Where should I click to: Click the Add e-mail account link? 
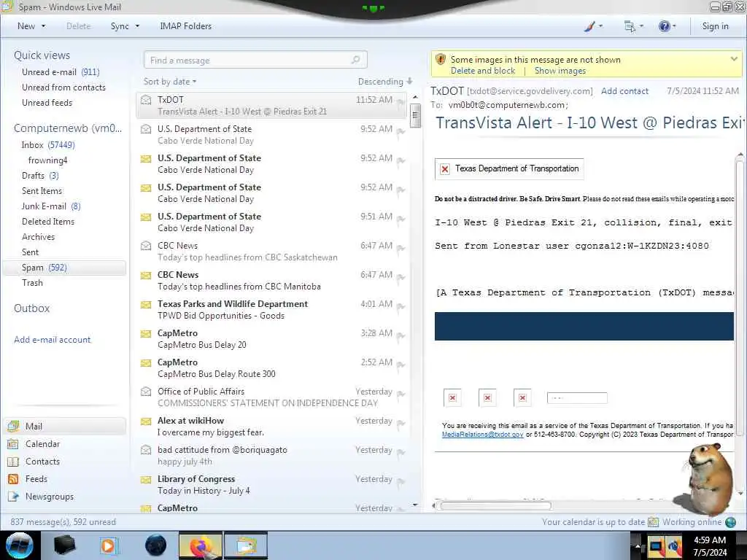click(x=52, y=340)
